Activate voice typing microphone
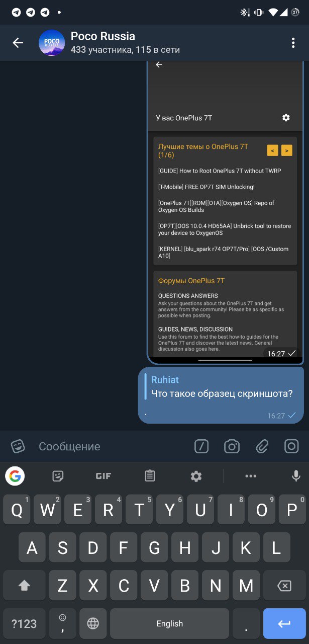The height and width of the screenshot is (644, 309). 296,475
